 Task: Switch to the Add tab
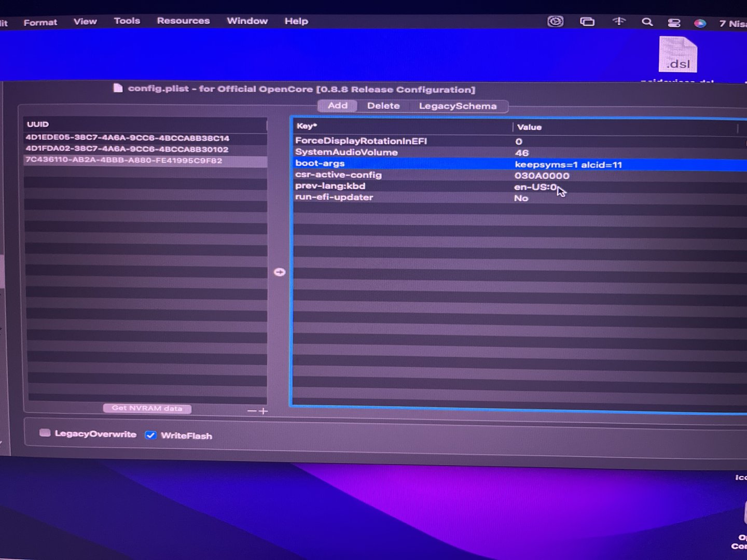coord(338,105)
